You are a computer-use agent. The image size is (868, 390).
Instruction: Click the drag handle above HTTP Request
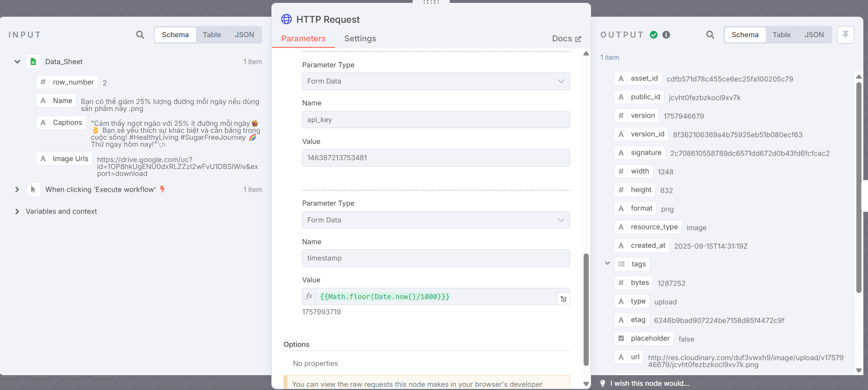[431, 2]
